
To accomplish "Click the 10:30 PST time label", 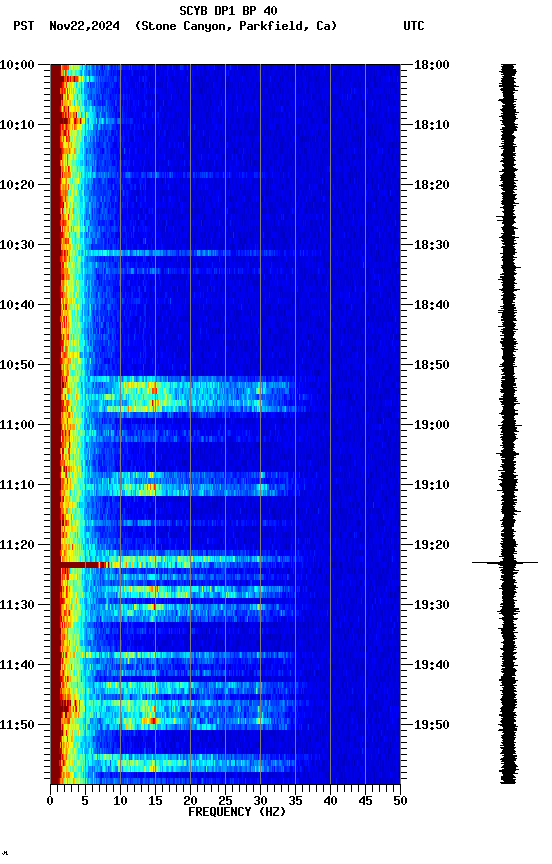I will (x=17, y=245).
